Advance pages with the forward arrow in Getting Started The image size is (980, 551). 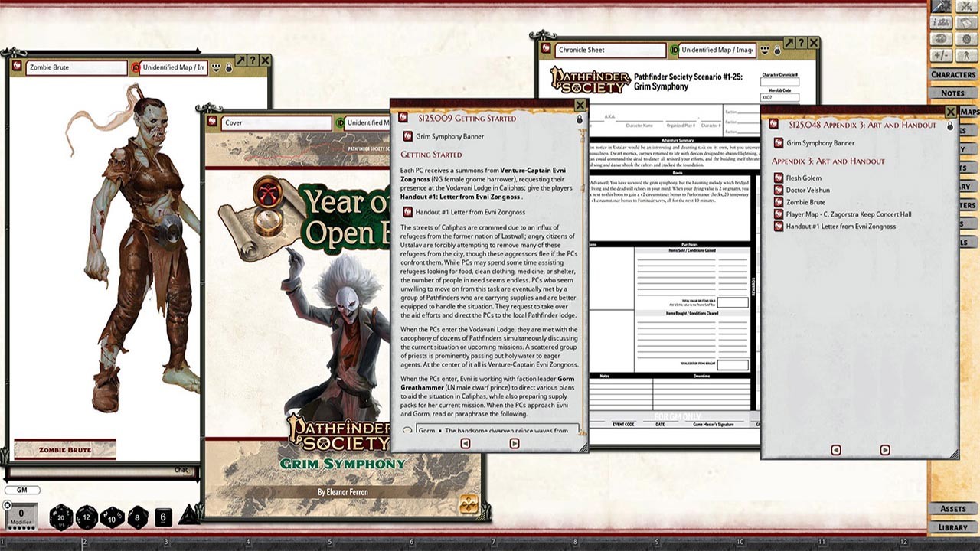(x=514, y=445)
